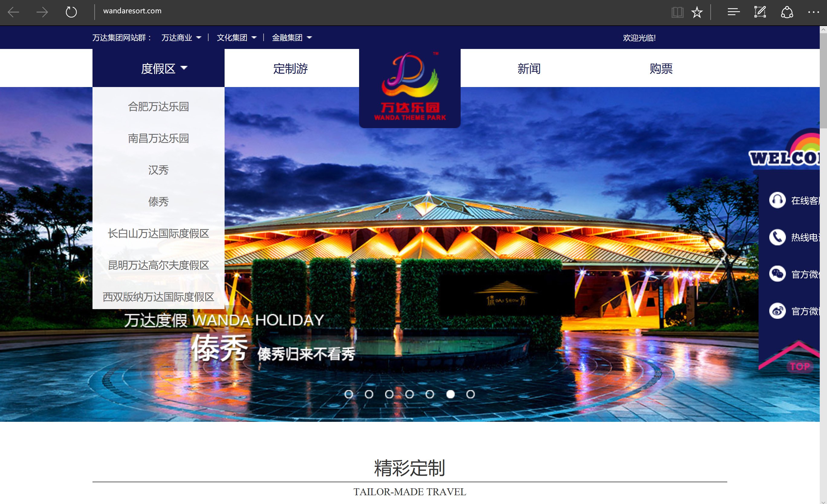Screen dimensions: 827x504
Task: Select the third carousel dot
Action: (389, 394)
